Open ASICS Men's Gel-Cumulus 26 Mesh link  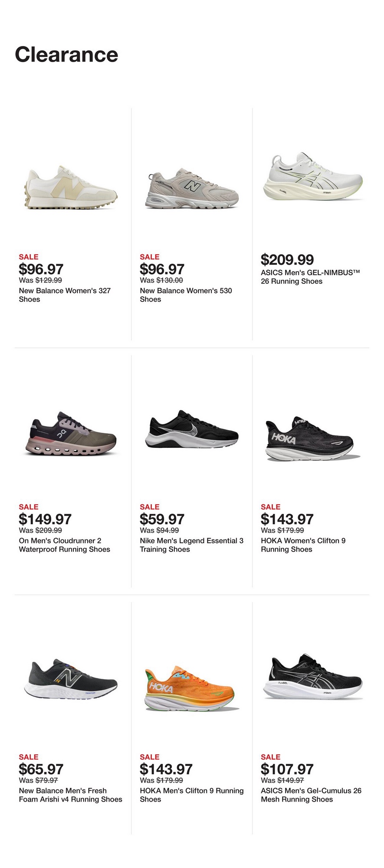(311, 795)
